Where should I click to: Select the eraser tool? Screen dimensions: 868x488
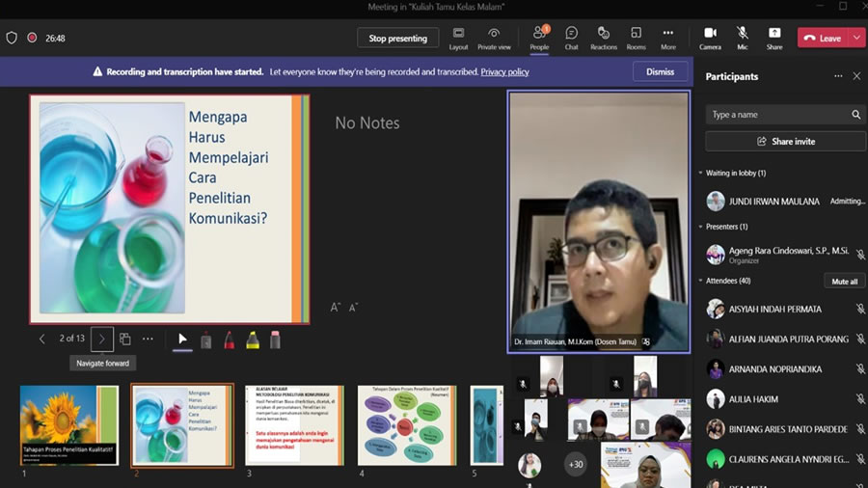pos(276,339)
